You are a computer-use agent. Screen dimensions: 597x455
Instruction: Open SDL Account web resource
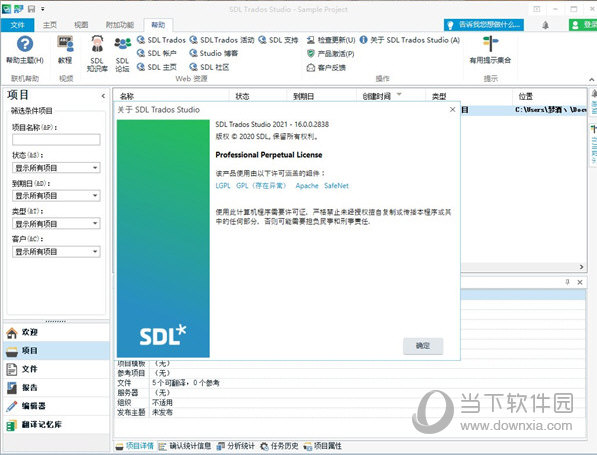[x=157, y=53]
